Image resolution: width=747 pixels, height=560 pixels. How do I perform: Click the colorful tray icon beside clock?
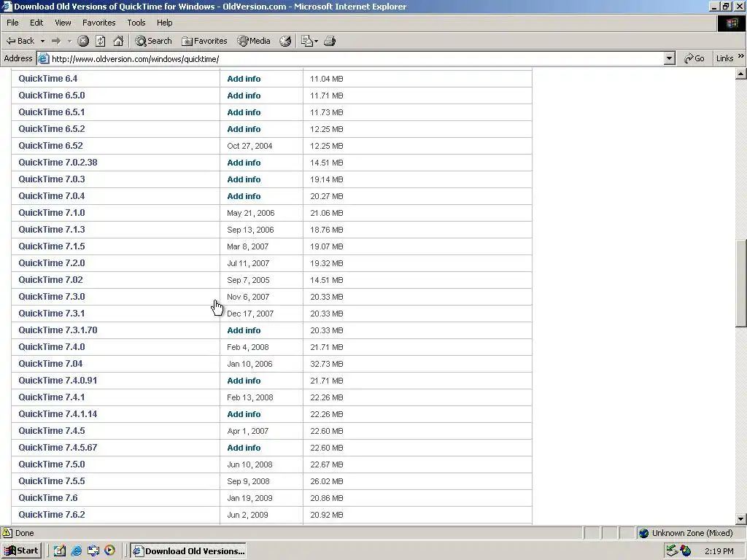686,551
